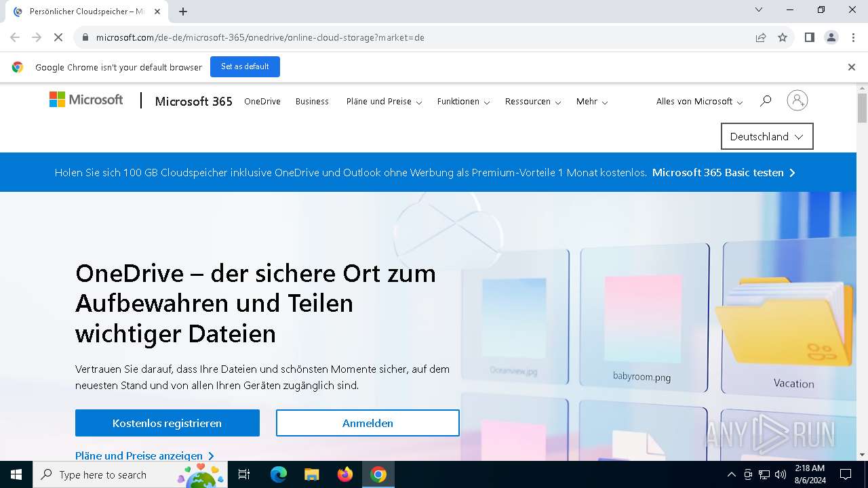Go to the Microsoft 365 home link
Image resolution: width=868 pixels, height=488 pixels.
tap(193, 102)
